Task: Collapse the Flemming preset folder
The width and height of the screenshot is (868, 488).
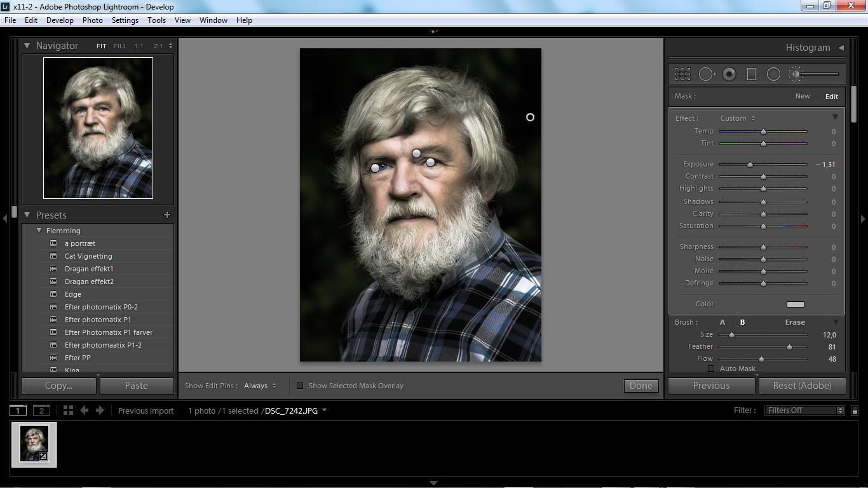Action: [39, 231]
